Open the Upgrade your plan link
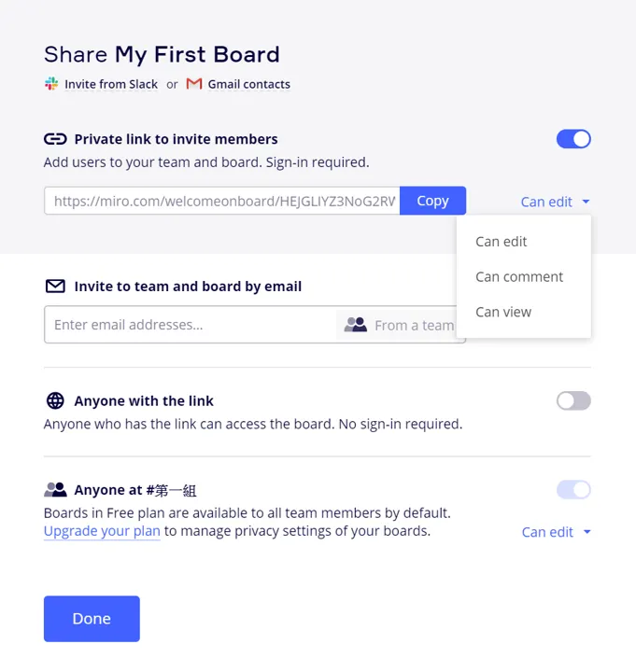Screen dimensions: 636x672 [x=102, y=532]
